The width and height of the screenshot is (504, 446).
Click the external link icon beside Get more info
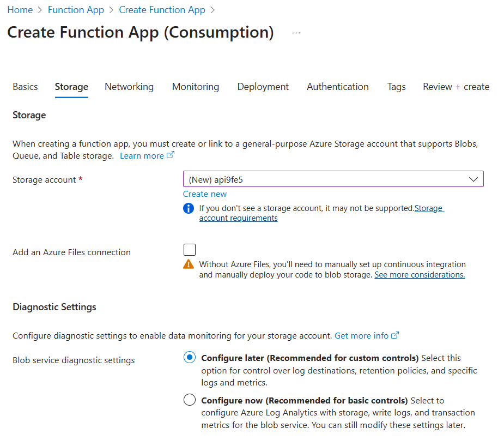coord(396,335)
